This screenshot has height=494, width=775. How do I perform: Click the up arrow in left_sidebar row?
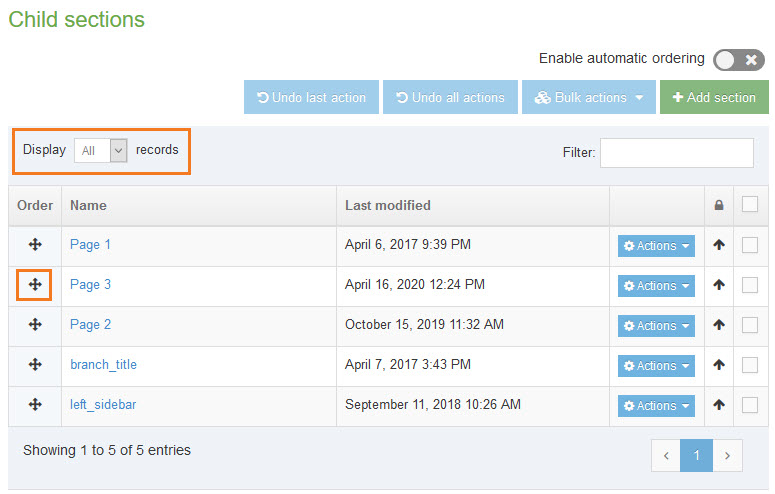coord(719,405)
